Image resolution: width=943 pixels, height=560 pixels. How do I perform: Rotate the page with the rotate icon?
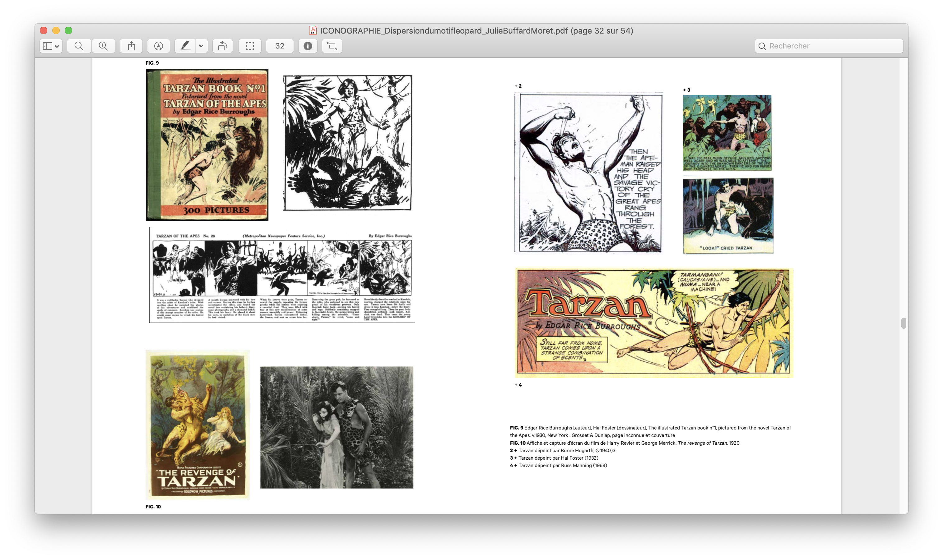[222, 46]
